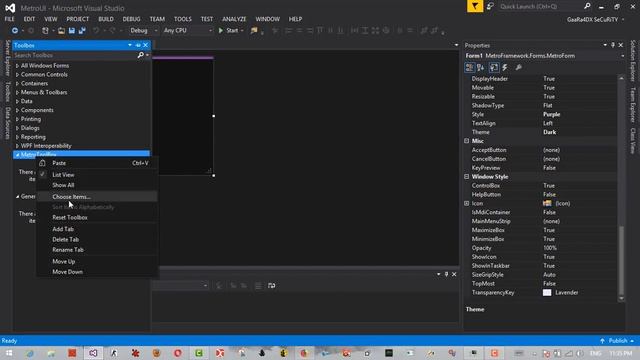Click the Quick Launch search magnifier icon

pos(587,6)
